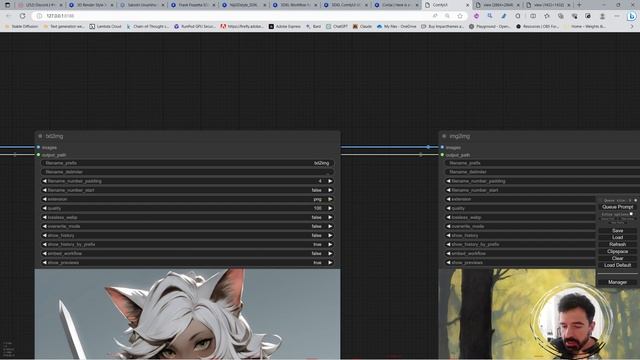Image resolution: width=640 pixels, height=360 pixels.
Task: Open the tab actions menu icon at far left
Action: (x=7, y=5)
